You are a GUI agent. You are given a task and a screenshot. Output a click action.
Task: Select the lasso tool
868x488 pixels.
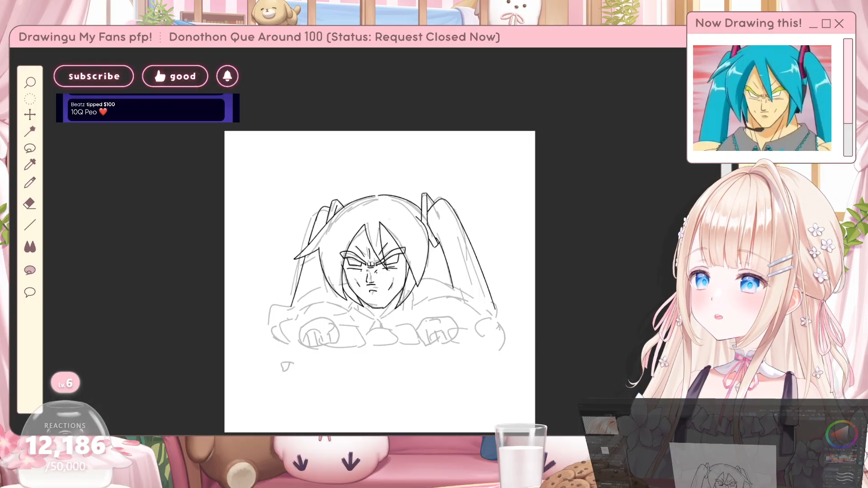coord(30,148)
